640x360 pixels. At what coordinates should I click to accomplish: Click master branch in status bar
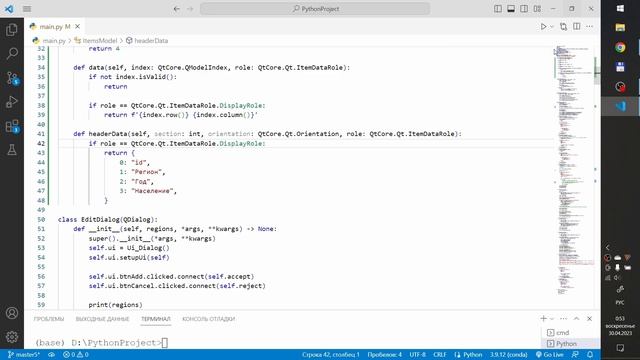point(24,355)
